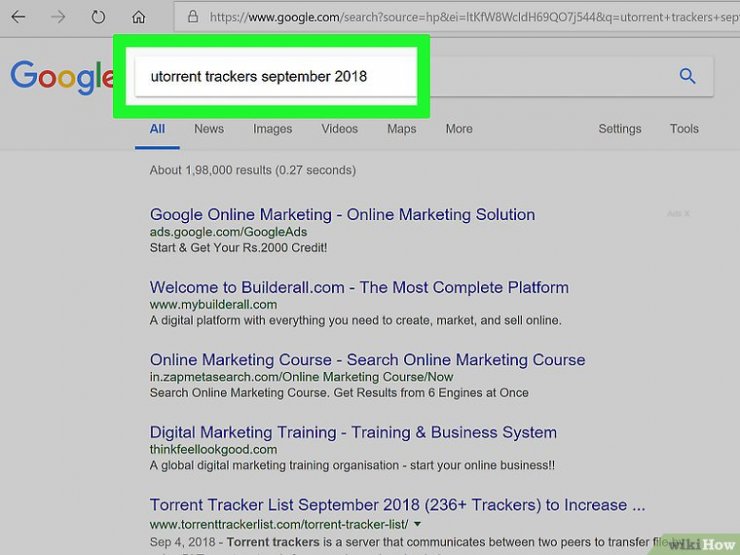740x555 pixels.
Task: Click www.torrenttrackerlist.com green URL
Action: [279, 525]
